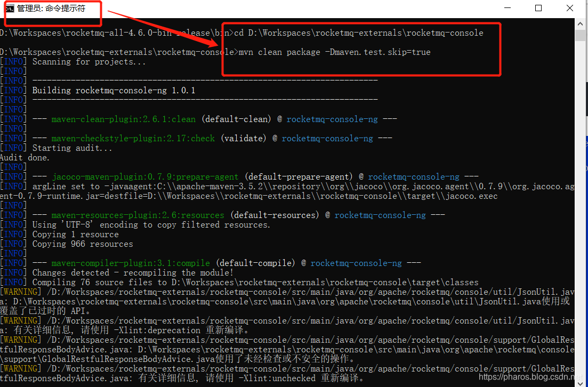This screenshot has width=588, height=387.
Task: Open the Command Prompt system menu icon
Action: [10, 8]
